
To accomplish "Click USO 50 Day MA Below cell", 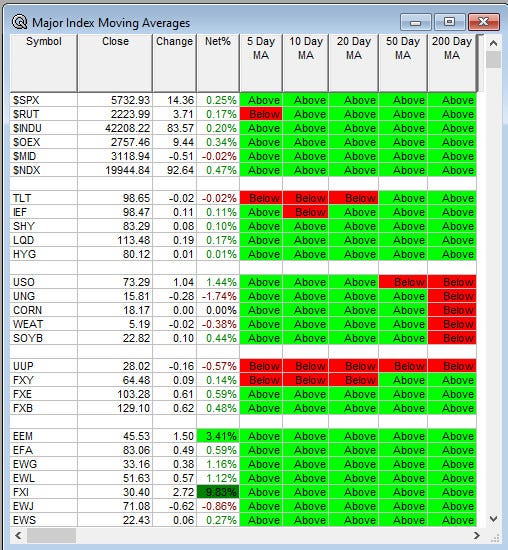I will (x=403, y=282).
